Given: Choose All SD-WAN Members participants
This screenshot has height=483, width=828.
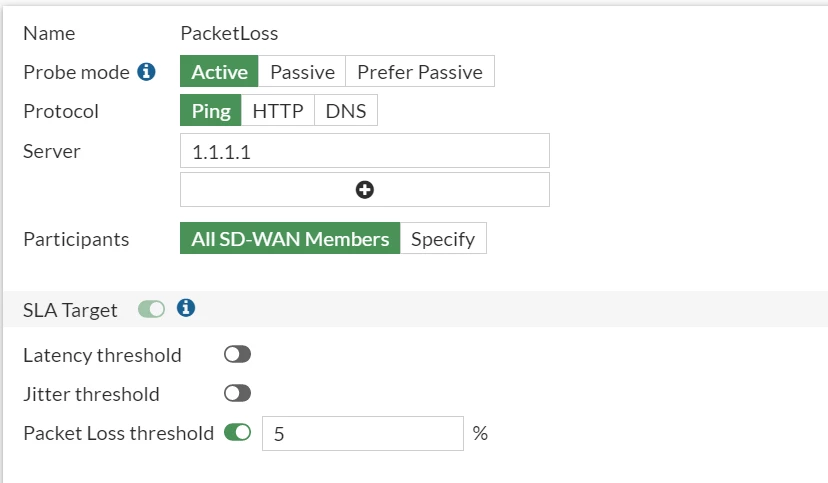Looking at the screenshot, I should pos(290,239).
